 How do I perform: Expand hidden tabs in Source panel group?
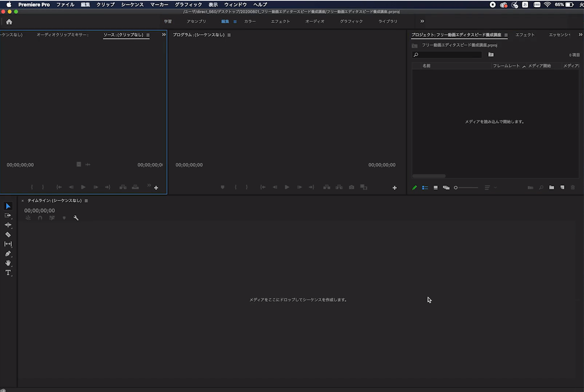pyautogui.click(x=164, y=35)
